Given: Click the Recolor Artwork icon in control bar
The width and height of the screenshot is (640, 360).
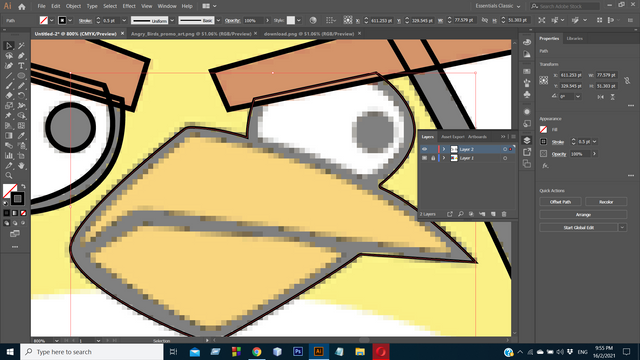Looking at the screenshot, I should pyautogui.click(x=313, y=20).
